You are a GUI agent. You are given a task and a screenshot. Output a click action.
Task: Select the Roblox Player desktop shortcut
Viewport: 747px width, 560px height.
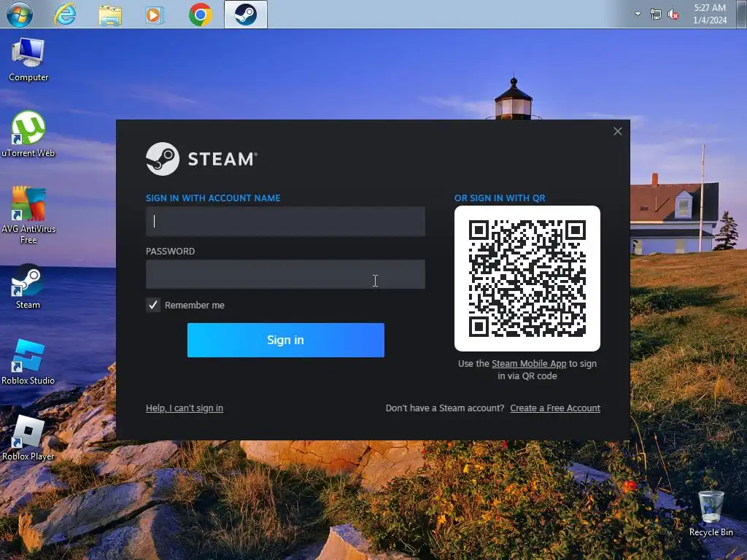pos(28,438)
